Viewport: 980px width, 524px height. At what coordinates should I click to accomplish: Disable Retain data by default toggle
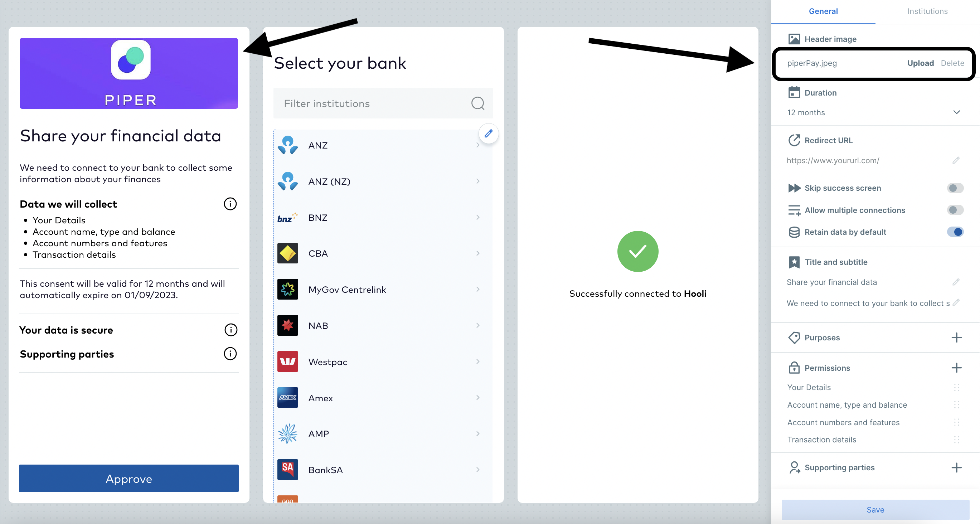click(x=955, y=232)
